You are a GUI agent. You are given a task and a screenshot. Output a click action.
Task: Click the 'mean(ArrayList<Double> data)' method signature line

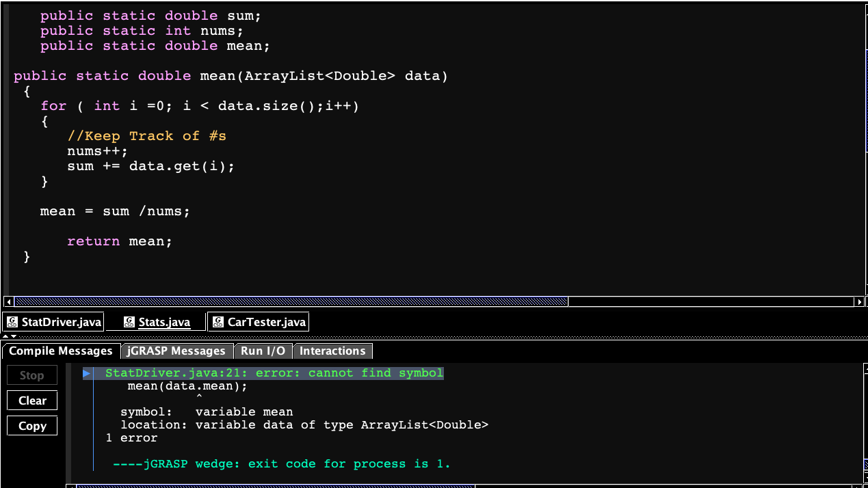(231, 76)
